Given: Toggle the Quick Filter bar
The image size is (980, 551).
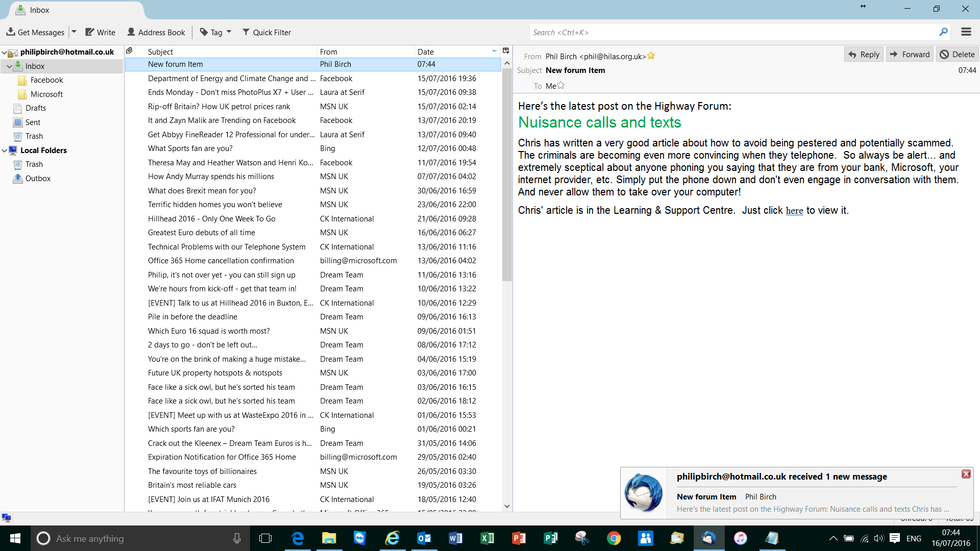Looking at the screenshot, I should click(266, 32).
